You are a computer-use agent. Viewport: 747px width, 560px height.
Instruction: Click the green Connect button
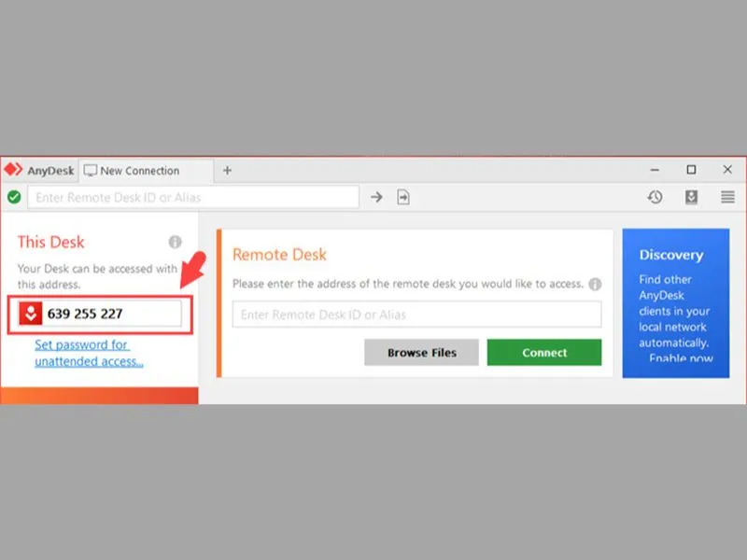click(x=544, y=353)
